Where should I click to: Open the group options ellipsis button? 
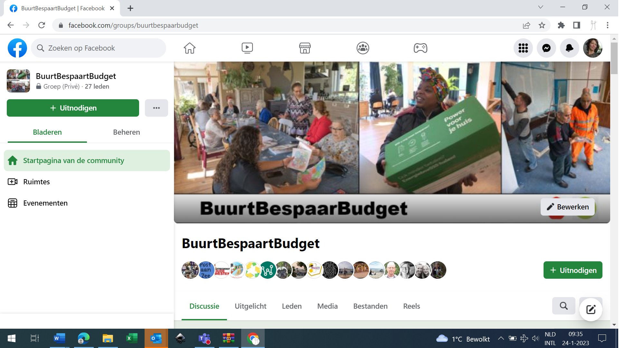pyautogui.click(x=156, y=108)
